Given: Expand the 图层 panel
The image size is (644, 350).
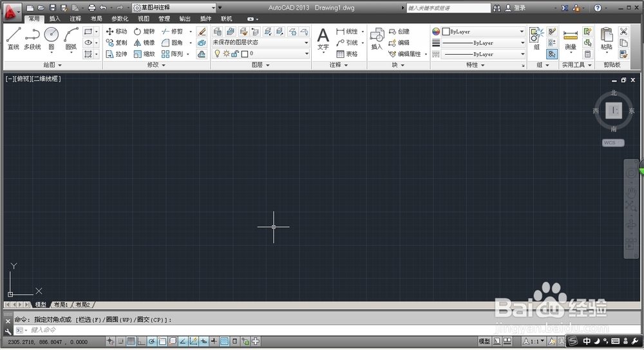Looking at the screenshot, I should 261,65.
